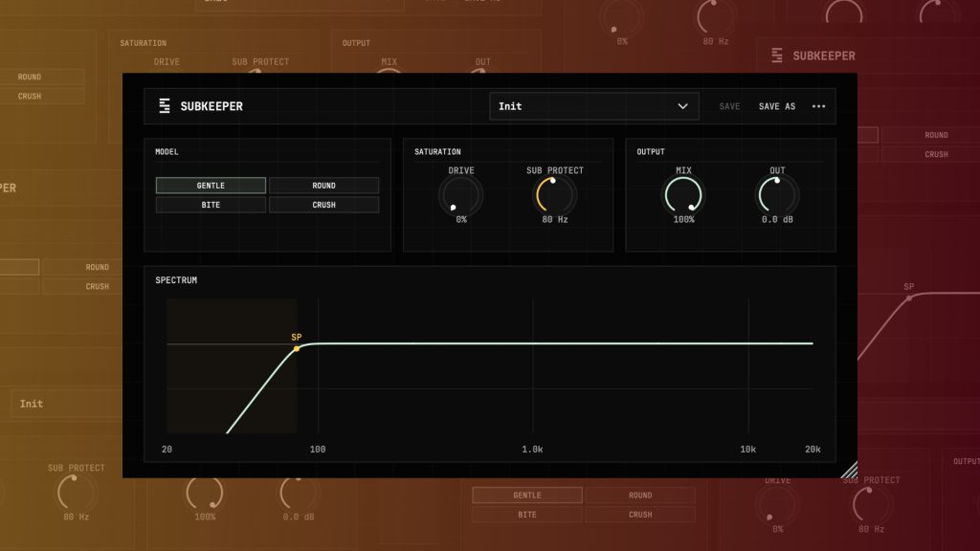Click the 10k frequency axis label
Viewport: 980px width, 551px height.
point(748,450)
